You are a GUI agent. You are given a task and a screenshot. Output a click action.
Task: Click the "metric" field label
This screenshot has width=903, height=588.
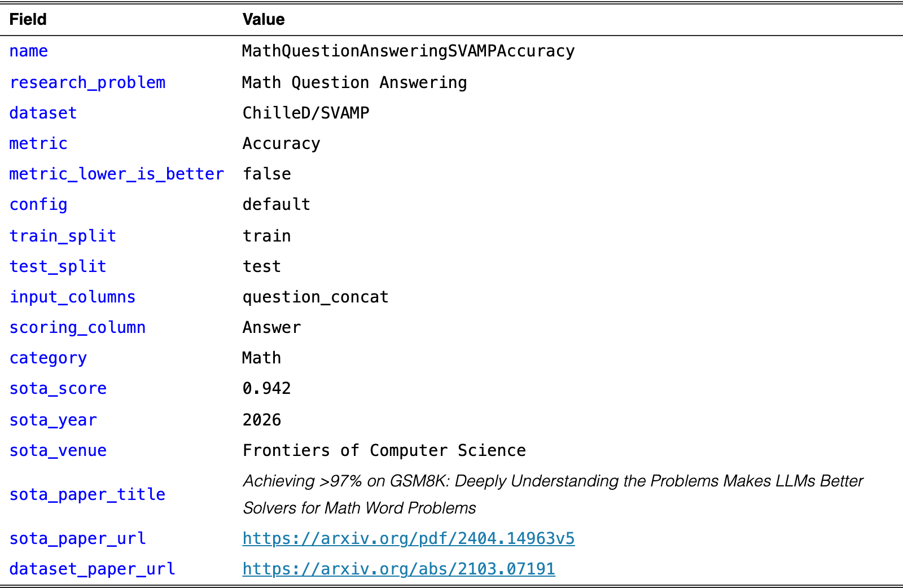(x=38, y=143)
